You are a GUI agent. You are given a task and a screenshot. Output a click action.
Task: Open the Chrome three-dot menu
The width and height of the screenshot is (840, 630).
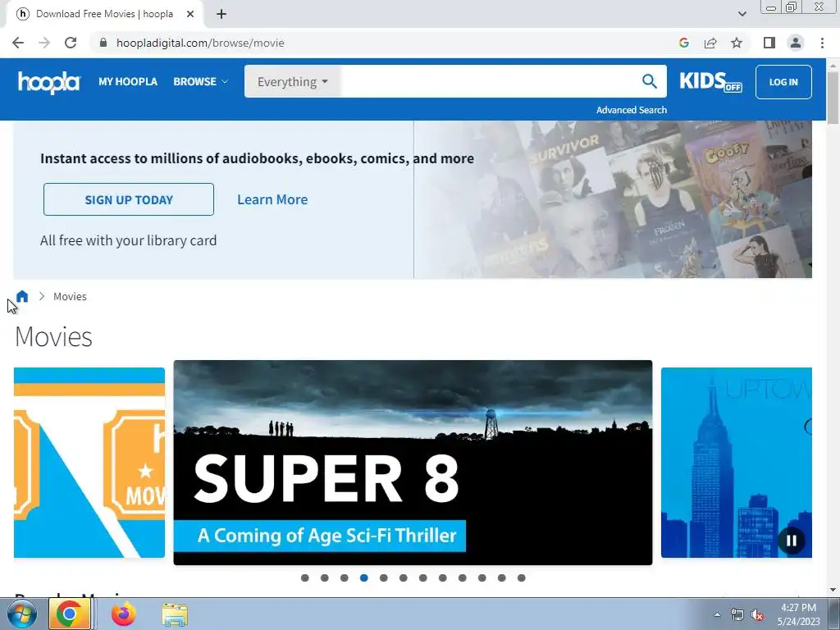tap(822, 43)
